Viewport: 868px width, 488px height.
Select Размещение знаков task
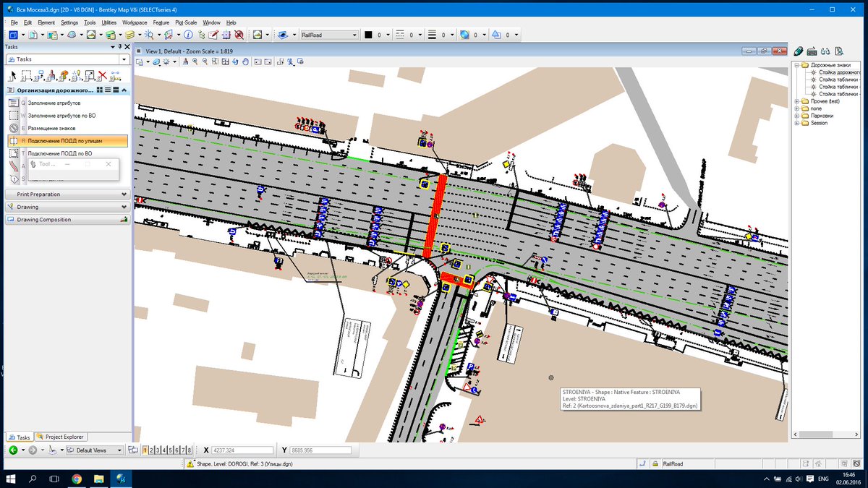(68, 128)
